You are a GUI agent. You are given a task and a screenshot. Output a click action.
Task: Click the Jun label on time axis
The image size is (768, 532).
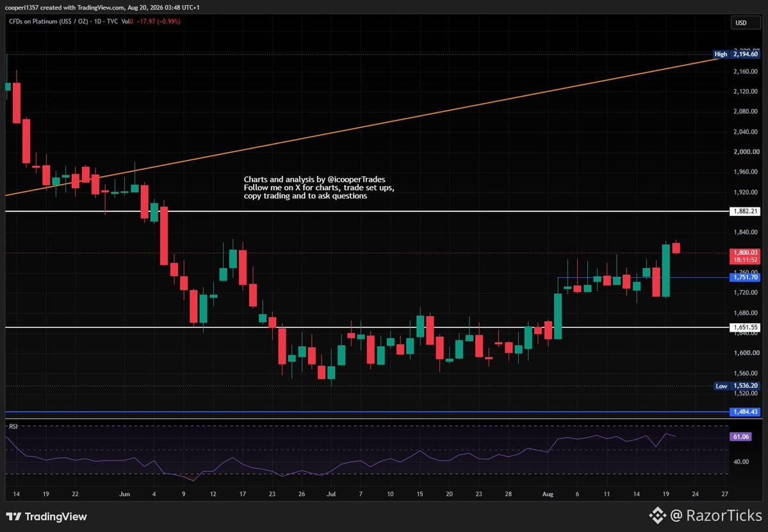coord(124,494)
